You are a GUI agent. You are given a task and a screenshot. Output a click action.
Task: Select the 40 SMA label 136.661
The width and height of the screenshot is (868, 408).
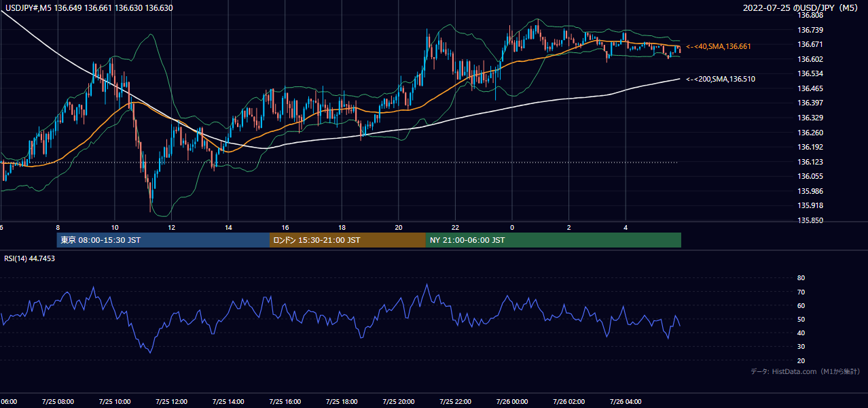pos(719,46)
